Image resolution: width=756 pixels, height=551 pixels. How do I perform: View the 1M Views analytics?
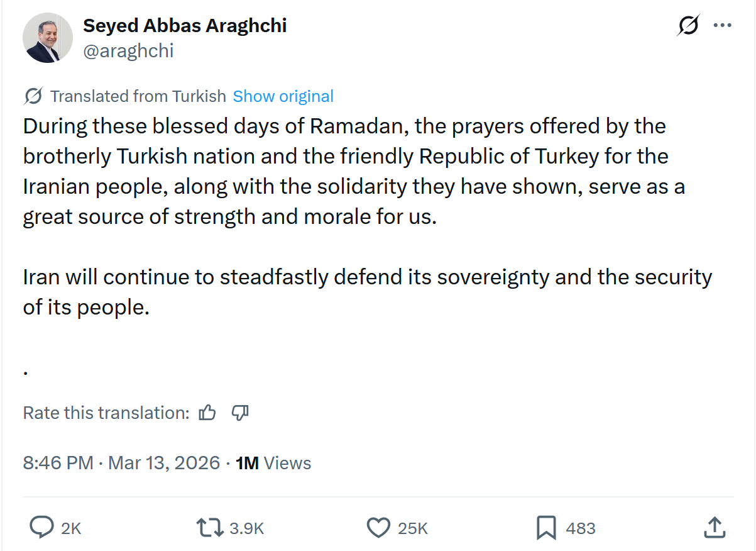click(273, 464)
